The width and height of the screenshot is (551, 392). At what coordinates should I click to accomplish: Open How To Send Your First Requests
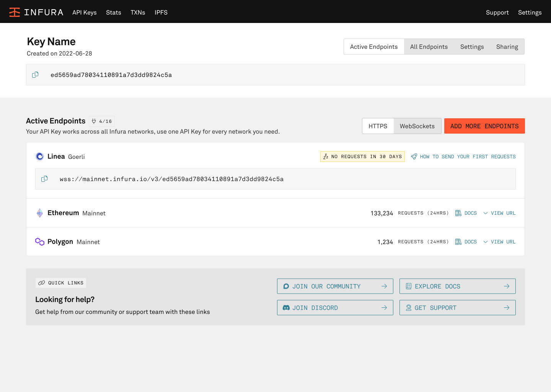pyautogui.click(x=463, y=157)
